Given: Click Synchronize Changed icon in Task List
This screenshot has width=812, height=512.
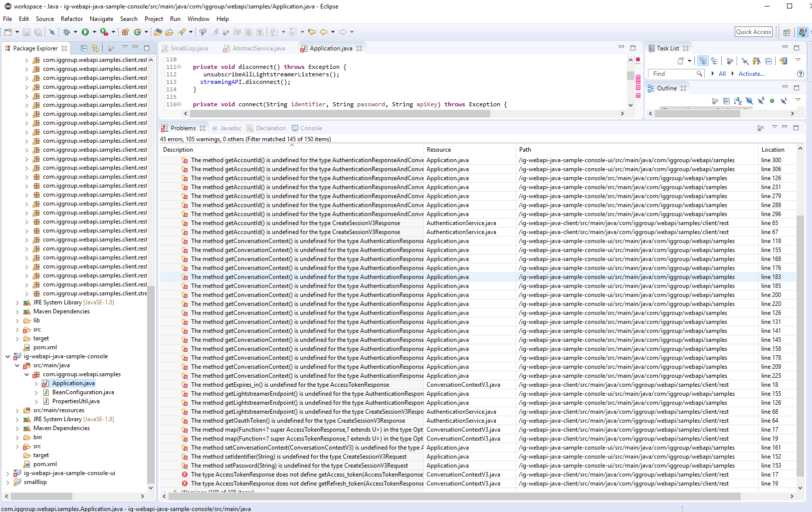Looking at the screenshot, I should 783,61.
